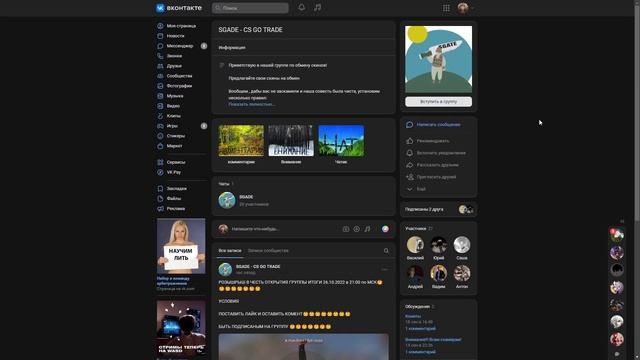Viewport: 640px width, 360px height.
Task: Click the Закладки bookmark sidebar icon
Action: coord(160,189)
